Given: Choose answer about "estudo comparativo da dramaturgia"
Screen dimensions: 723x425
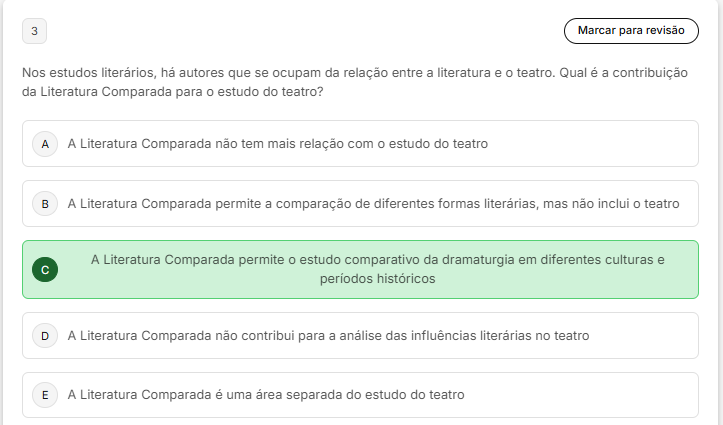Looking at the screenshot, I should [377, 260].
